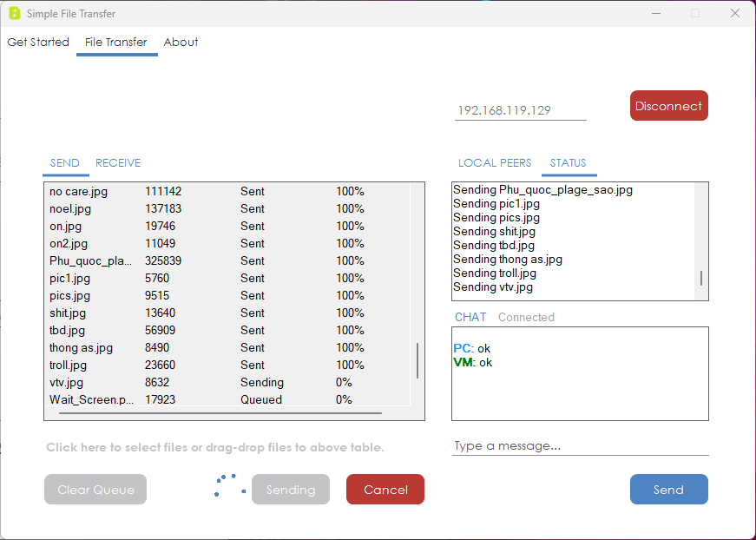Select the File Transfer tab
The image size is (756, 540).
tap(115, 42)
